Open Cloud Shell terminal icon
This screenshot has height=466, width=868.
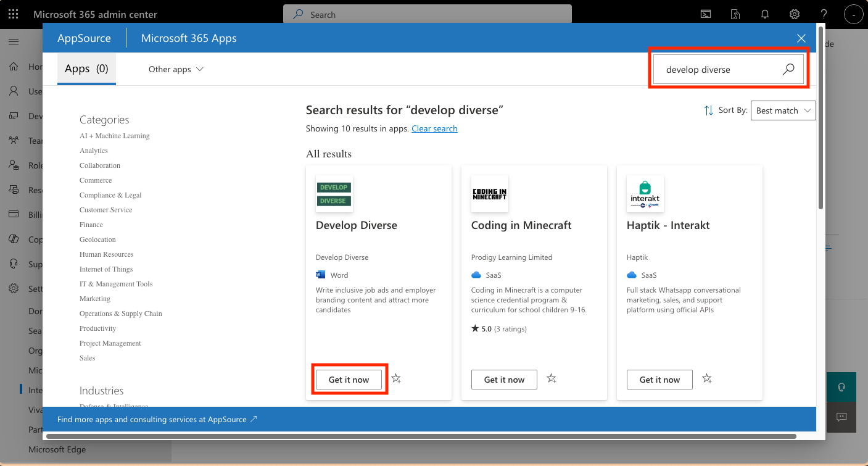point(706,14)
